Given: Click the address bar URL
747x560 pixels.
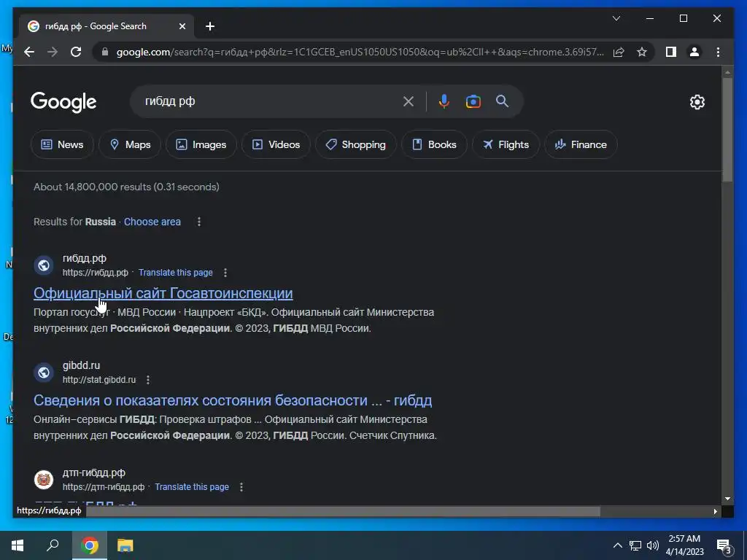Looking at the screenshot, I should (360, 52).
